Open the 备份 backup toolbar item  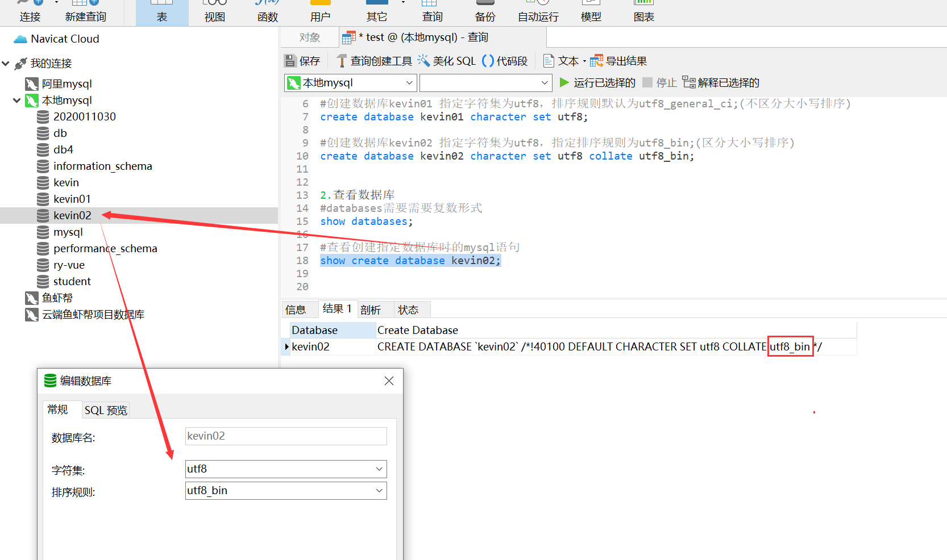pos(485,11)
